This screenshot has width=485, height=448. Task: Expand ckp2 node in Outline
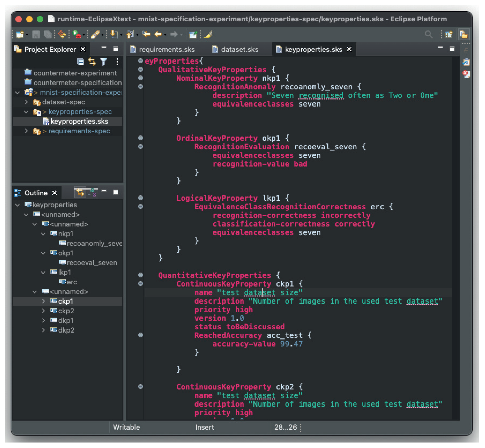click(x=43, y=311)
